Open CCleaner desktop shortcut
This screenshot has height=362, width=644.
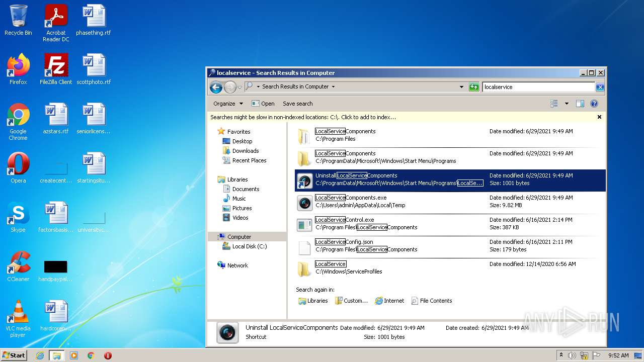pyautogui.click(x=18, y=266)
